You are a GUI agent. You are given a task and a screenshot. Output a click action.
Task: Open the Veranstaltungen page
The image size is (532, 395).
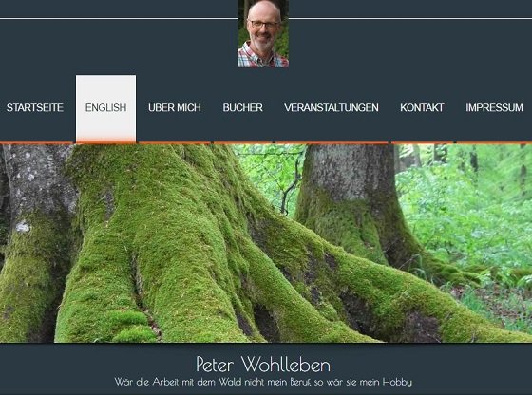coord(332,108)
